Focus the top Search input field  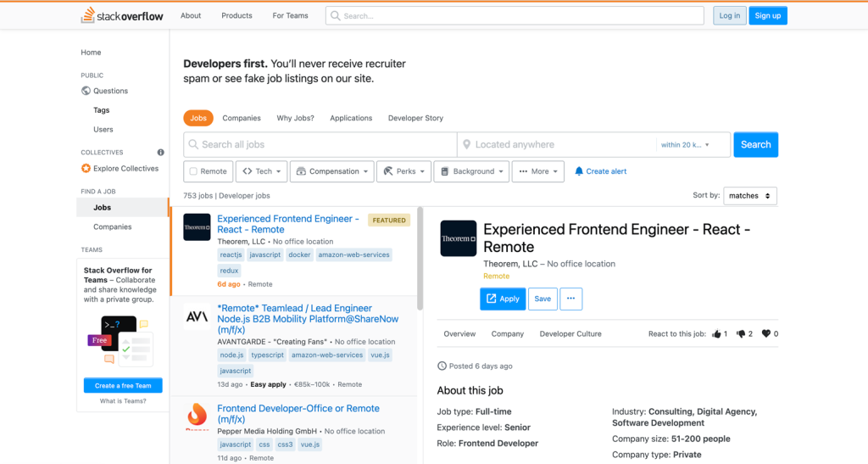pos(515,15)
